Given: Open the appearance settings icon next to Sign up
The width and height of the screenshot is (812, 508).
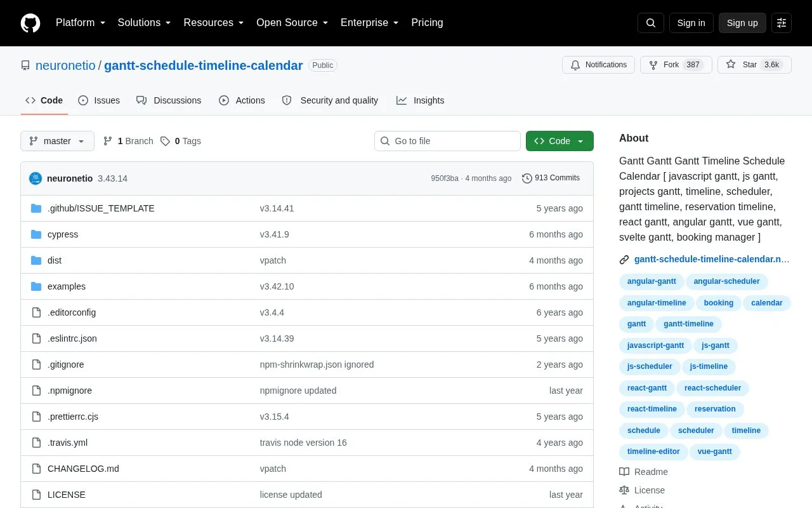Looking at the screenshot, I should (x=782, y=23).
